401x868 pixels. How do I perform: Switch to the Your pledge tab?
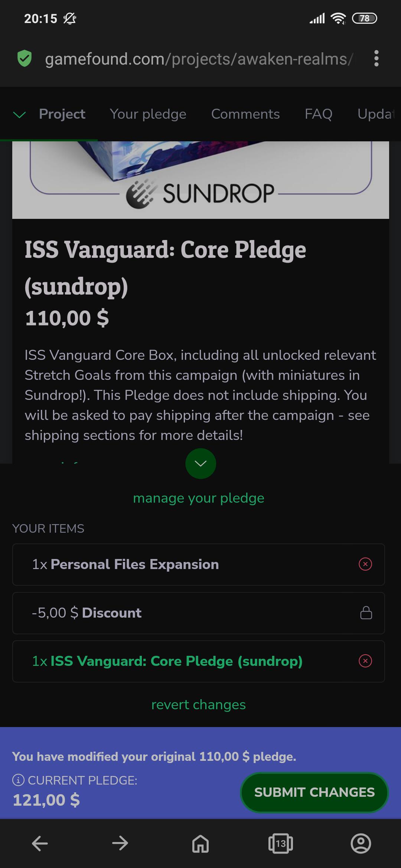click(x=148, y=114)
